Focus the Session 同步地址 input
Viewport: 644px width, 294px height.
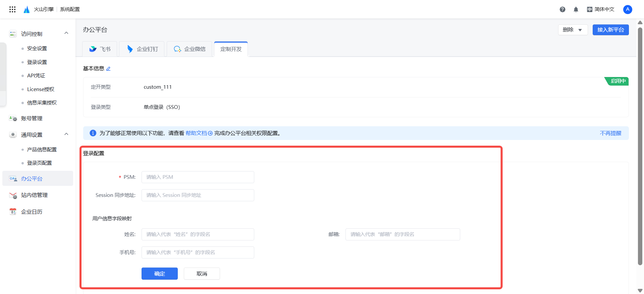coord(198,195)
